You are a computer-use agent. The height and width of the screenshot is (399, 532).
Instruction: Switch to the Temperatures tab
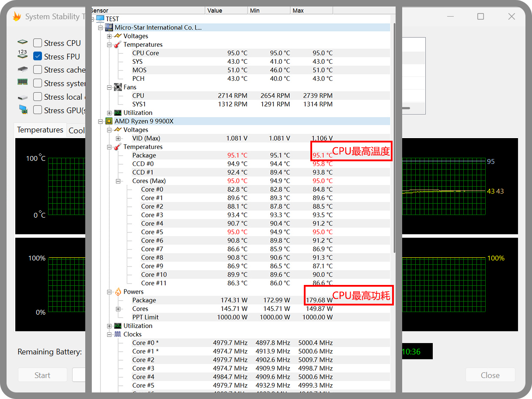[40, 130]
